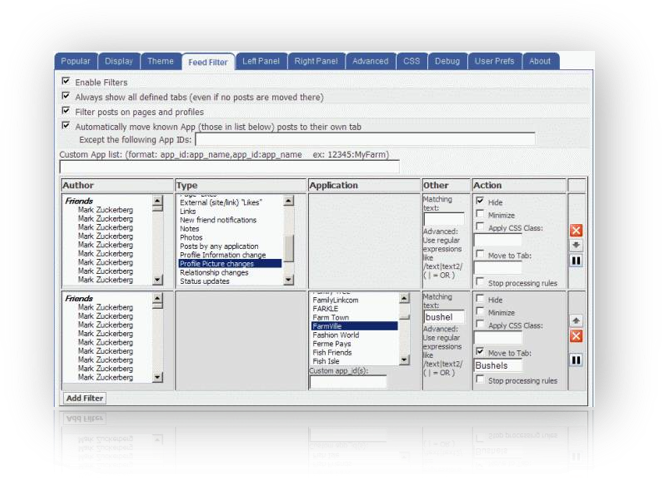Toggle Filter posts on pages and profiles

pyautogui.click(x=66, y=111)
